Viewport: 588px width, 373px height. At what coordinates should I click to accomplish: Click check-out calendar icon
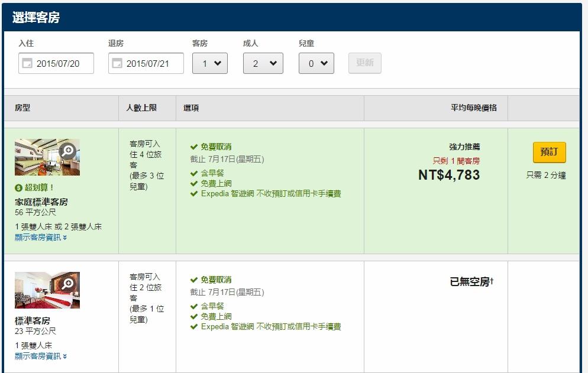pos(117,63)
